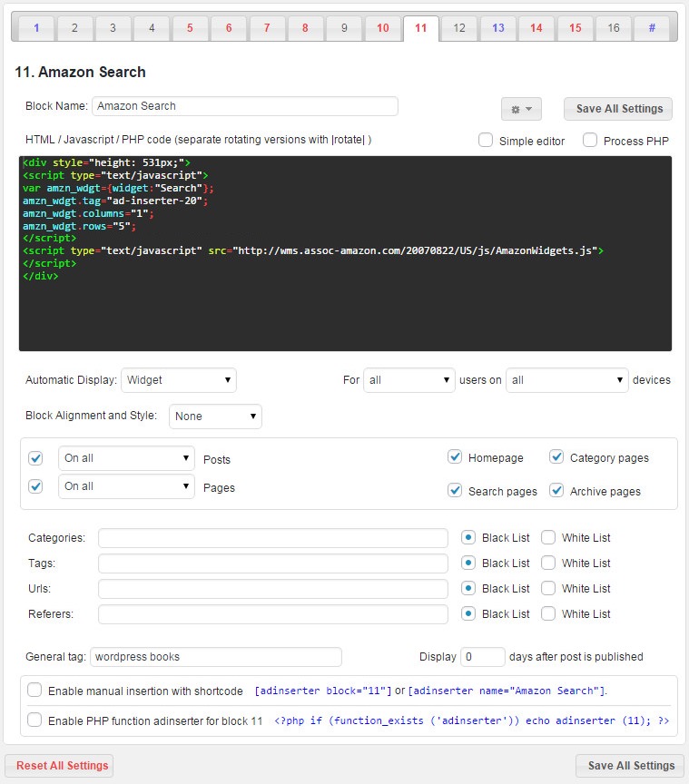The height and width of the screenshot is (784, 689).
Task: Open Block Alignment and Style dropdown
Action: [215, 416]
